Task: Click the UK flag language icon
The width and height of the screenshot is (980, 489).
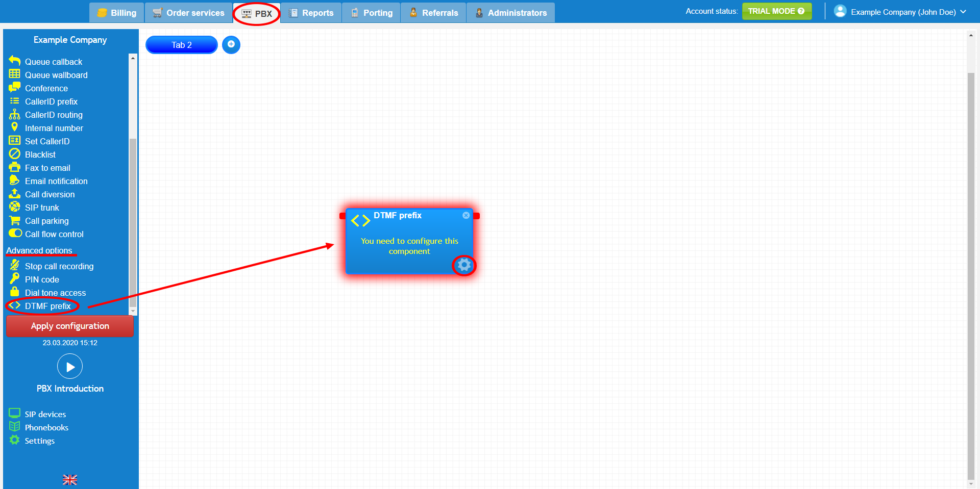Action: [x=70, y=480]
